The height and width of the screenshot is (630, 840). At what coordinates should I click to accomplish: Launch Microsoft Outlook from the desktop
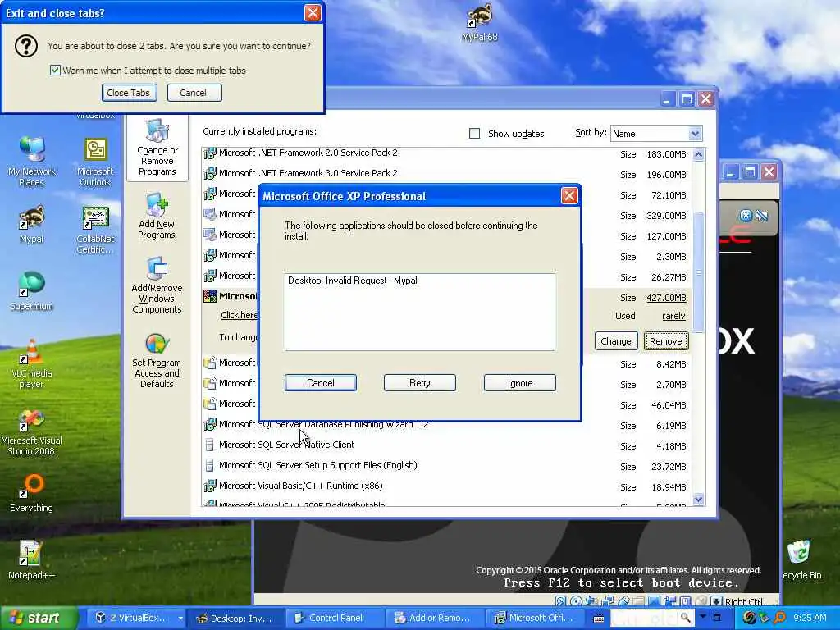pyautogui.click(x=95, y=162)
